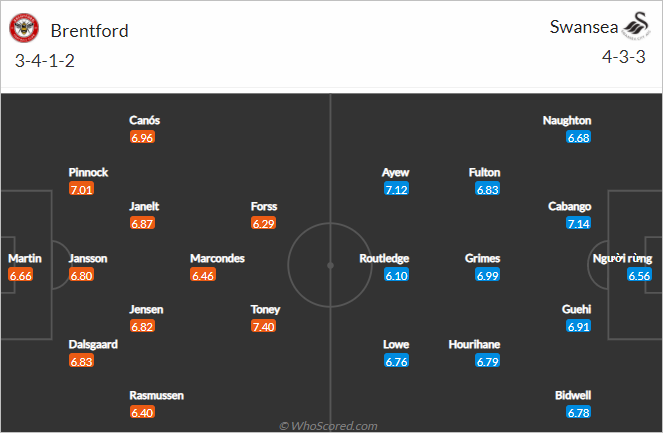Image resolution: width=663 pixels, height=433 pixels.
Task: Click Brentford's 3-4-1-2 formation label
Action: point(45,61)
